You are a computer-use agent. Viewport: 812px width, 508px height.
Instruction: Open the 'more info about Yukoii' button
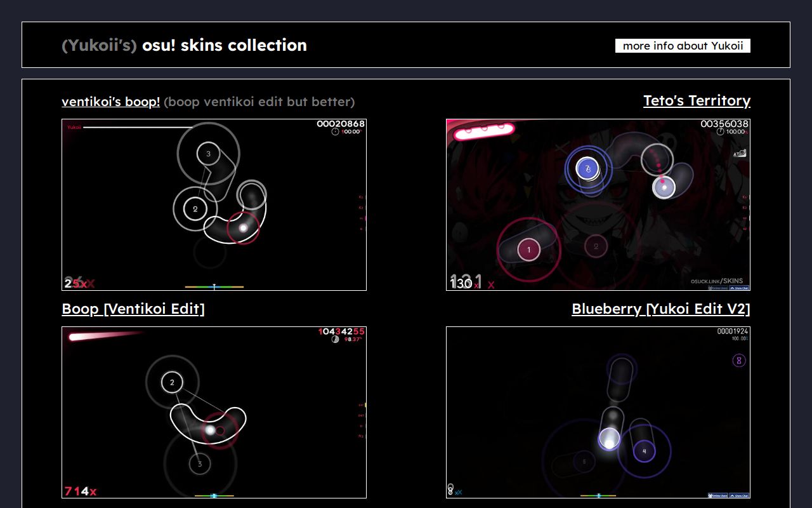pyautogui.click(x=683, y=46)
